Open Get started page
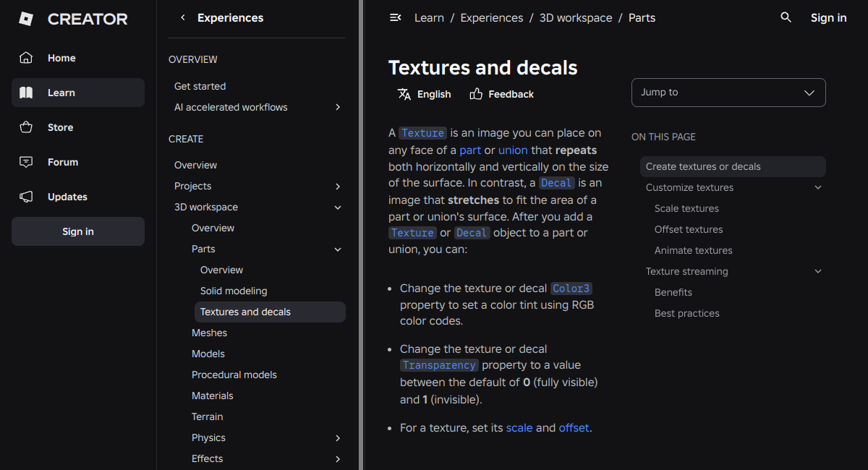The width and height of the screenshot is (868, 470). [200, 86]
